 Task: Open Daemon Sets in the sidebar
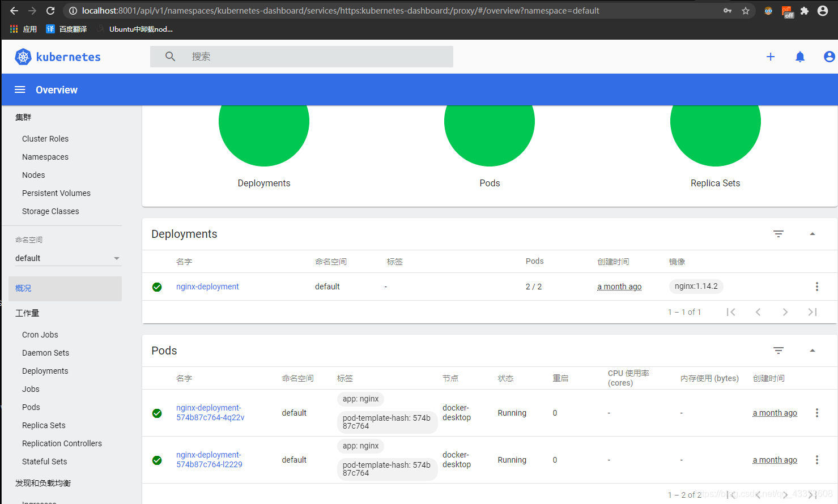pos(45,353)
